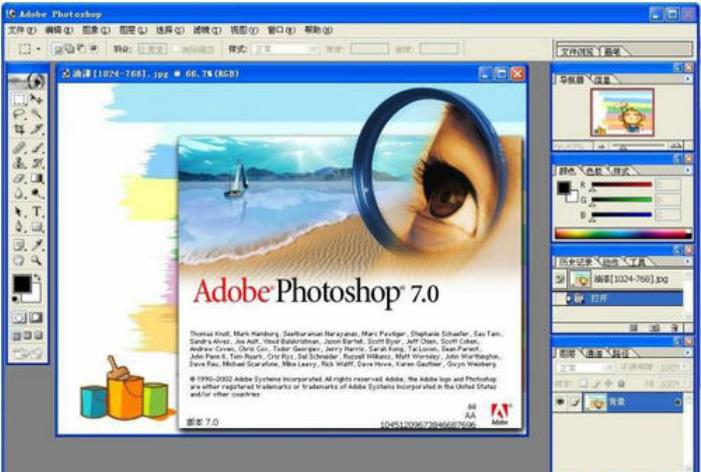The width and height of the screenshot is (701, 472).
Task: Select the History Brush tool
Action: pyautogui.click(x=37, y=163)
